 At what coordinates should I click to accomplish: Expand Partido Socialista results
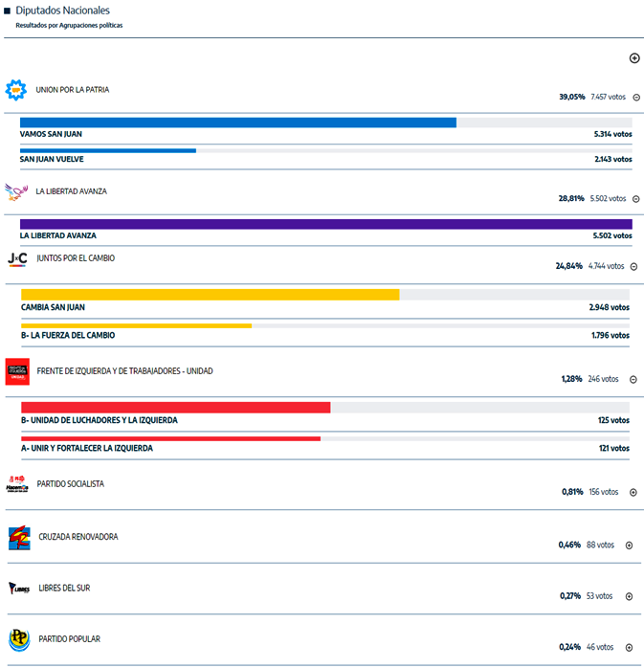click(x=633, y=492)
